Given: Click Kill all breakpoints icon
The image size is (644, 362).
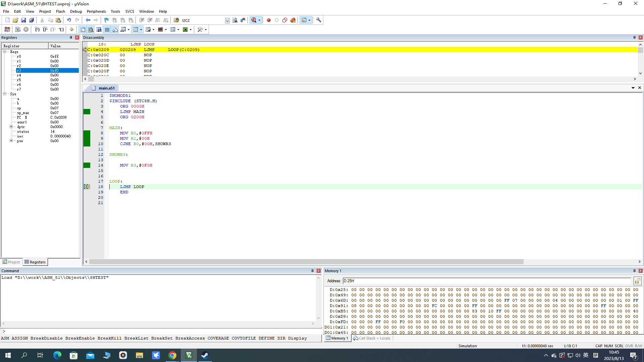Looking at the screenshot, I should pyautogui.click(x=293, y=20).
